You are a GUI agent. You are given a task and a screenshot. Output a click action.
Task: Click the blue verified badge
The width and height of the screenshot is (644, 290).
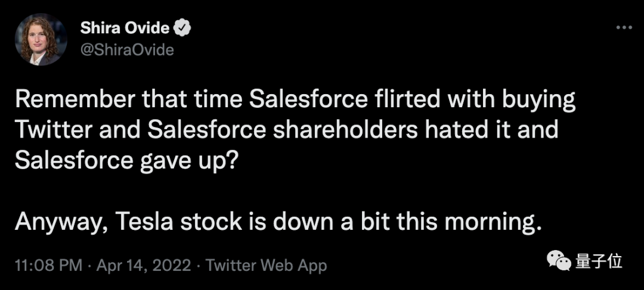pos(182,28)
